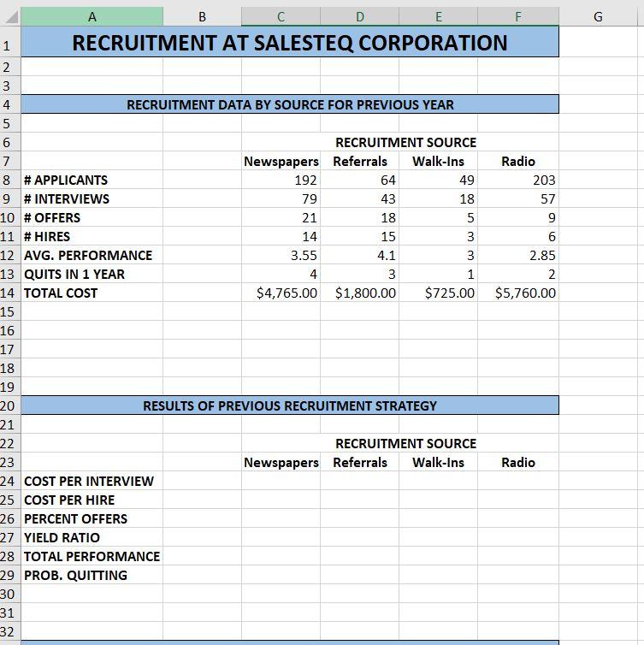Select column F header
The width and height of the screenshot is (644, 645).
(518, 17)
